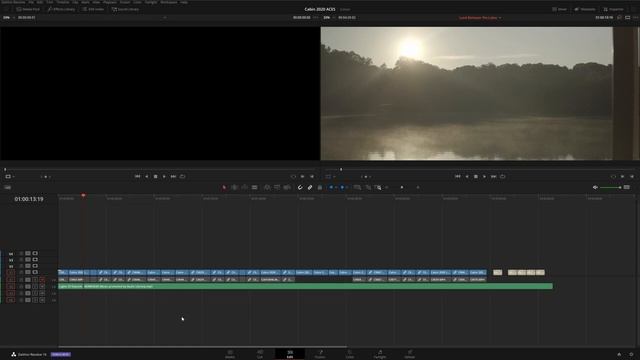Disable video track V4
The height and width of the screenshot is (360, 640).
click(x=35, y=253)
